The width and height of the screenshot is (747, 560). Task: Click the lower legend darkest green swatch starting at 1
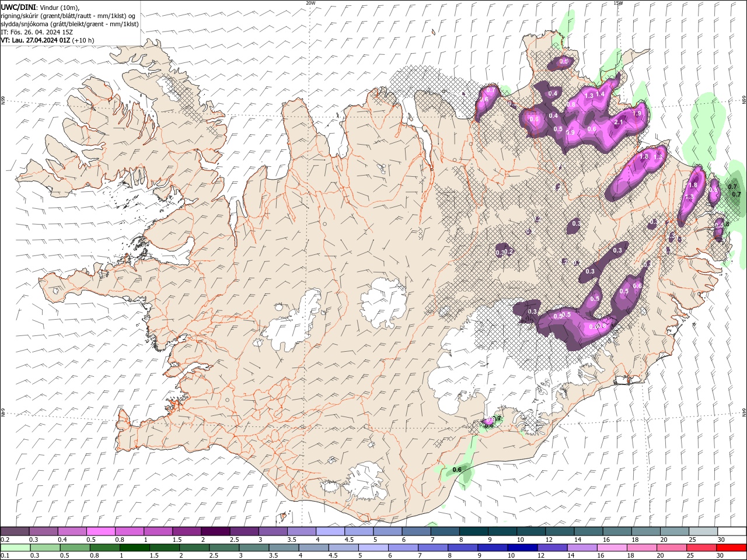click(x=135, y=548)
